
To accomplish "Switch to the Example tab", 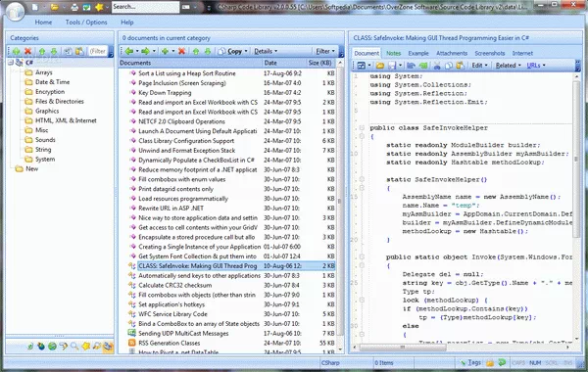I will (x=418, y=54).
